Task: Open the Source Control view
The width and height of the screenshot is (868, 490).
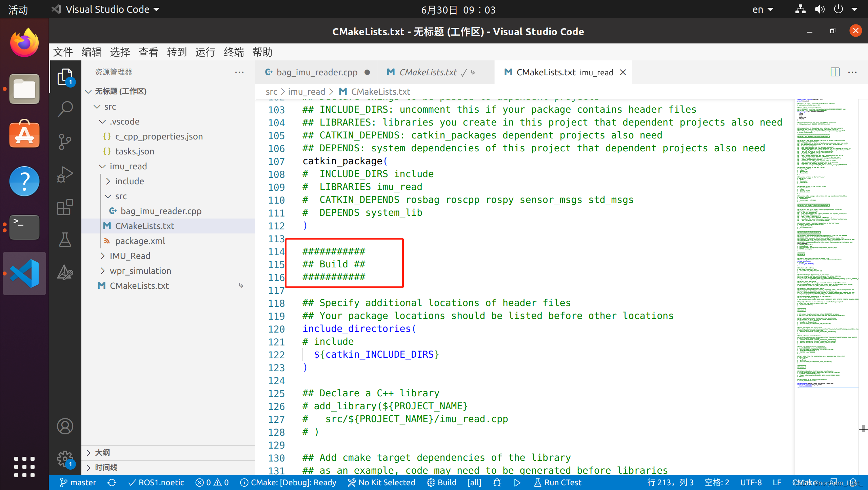Action: (65, 142)
